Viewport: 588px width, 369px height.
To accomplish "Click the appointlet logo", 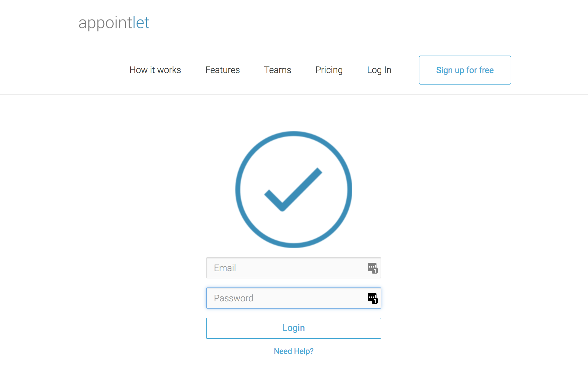I will tap(114, 23).
